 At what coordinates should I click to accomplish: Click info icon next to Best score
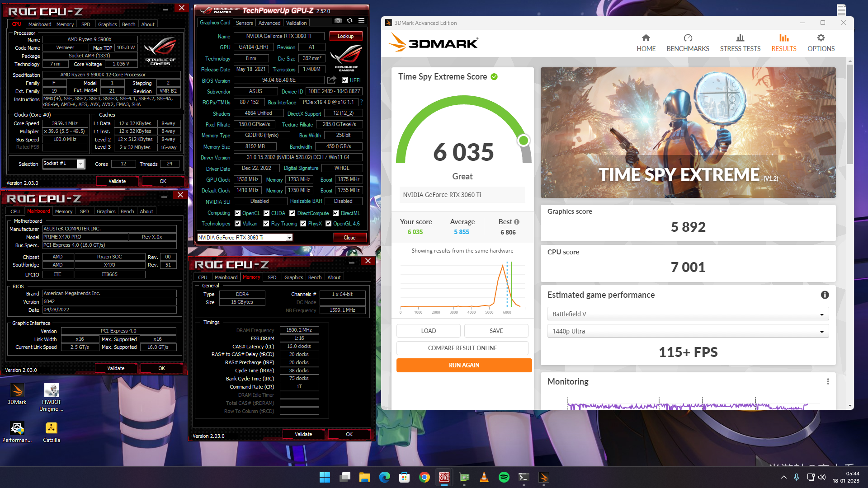pyautogui.click(x=517, y=222)
